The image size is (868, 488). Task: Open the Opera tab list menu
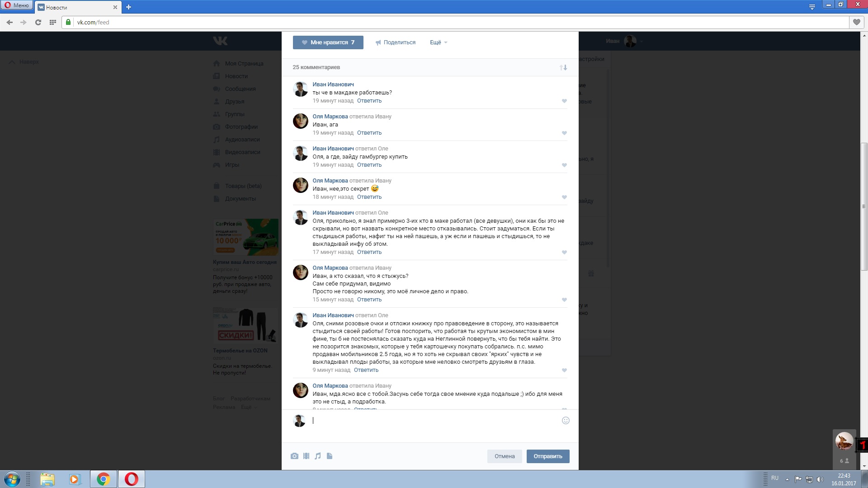(x=812, y=7)
